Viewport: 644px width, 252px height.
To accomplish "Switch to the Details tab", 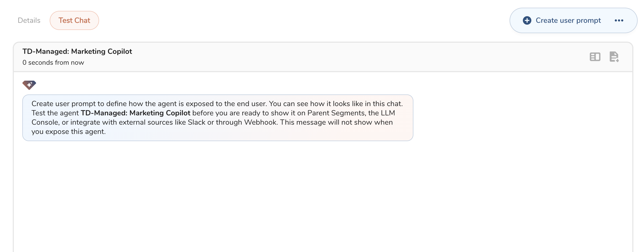I will (x=29, y=20).
